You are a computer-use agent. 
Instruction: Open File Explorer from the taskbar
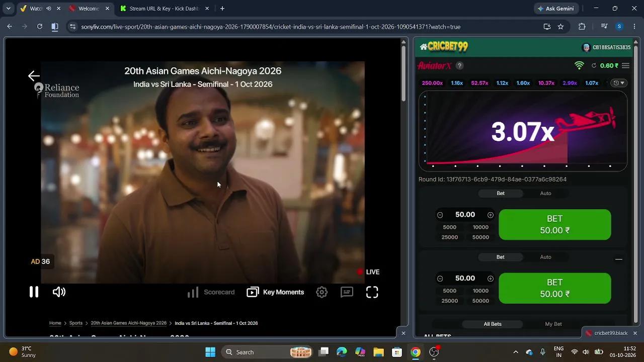pos(378,352)
